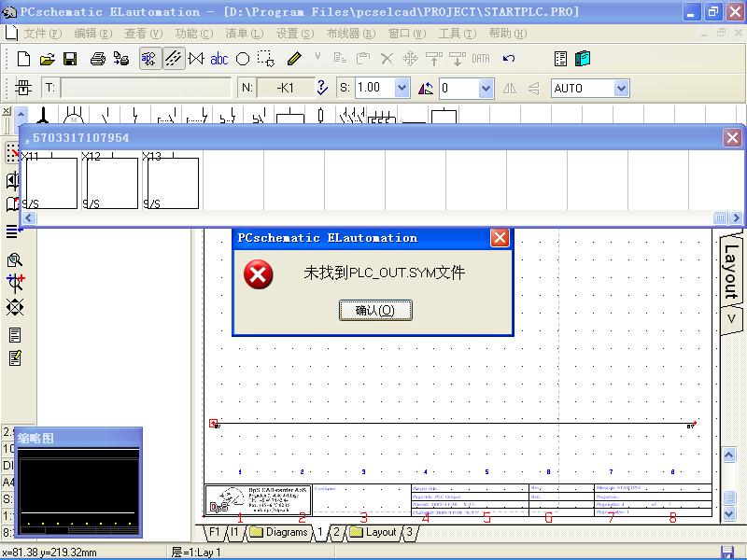Switch to the Layout folder tab

pyautogui.click(x=373, y=532)
